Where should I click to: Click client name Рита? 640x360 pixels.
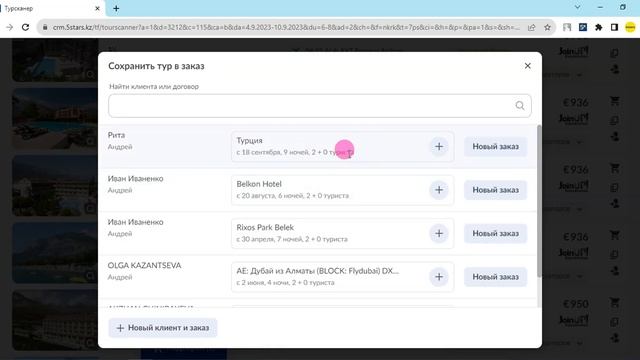[116, 135]
